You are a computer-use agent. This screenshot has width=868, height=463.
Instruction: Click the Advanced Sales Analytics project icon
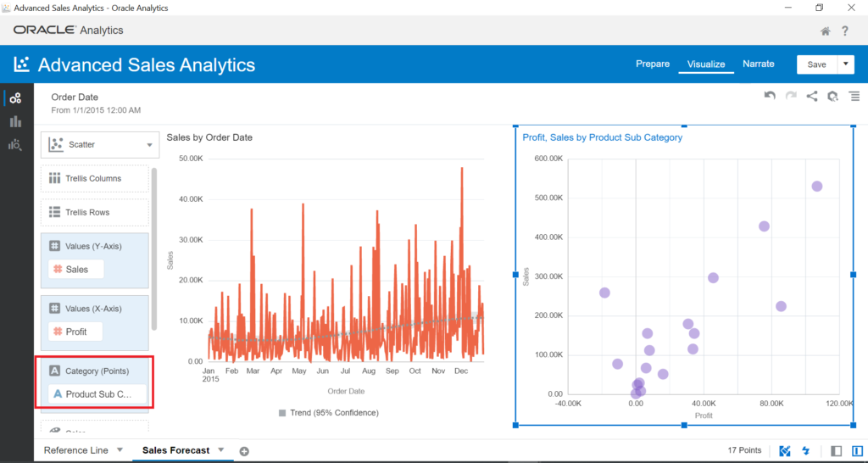coord(21,64)
